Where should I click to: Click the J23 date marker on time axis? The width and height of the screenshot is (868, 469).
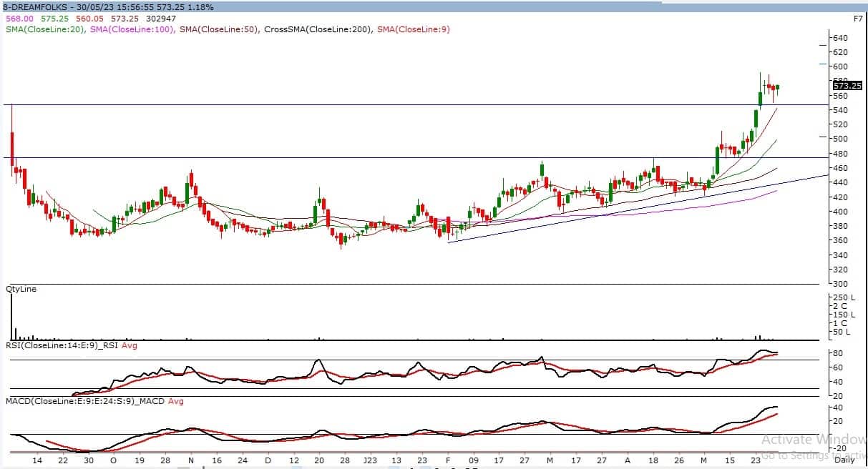click(x=370, y=461)
